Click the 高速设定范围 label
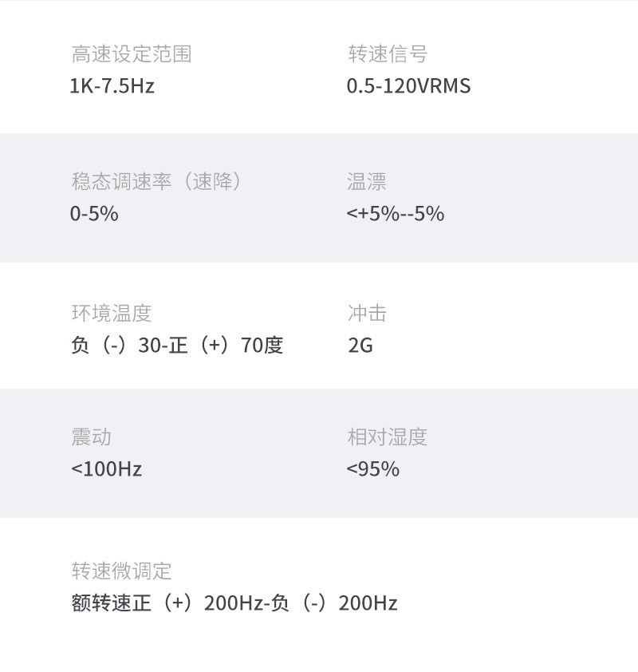This screenshot has width=638, height=672. coord(132,54)
